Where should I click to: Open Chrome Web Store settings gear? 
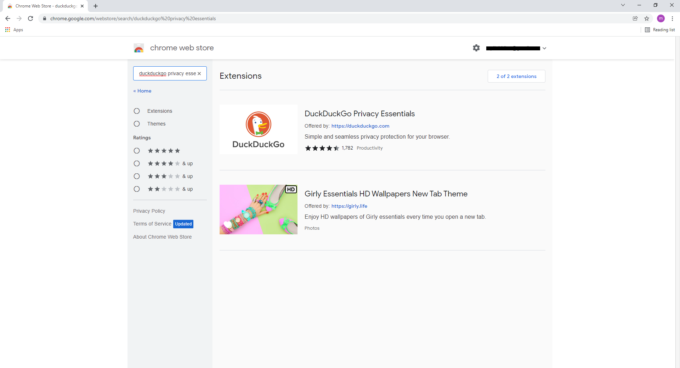(476, 48)
